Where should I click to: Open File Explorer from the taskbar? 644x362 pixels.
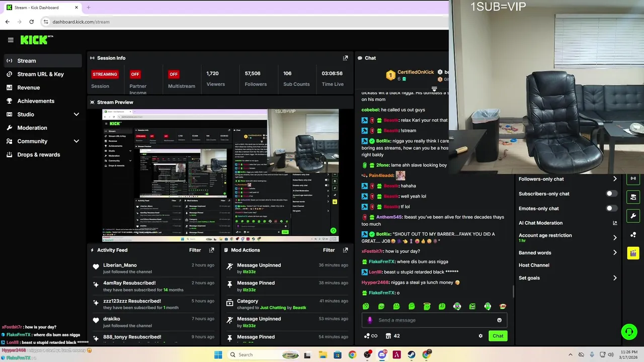click(x=323, y=354)
